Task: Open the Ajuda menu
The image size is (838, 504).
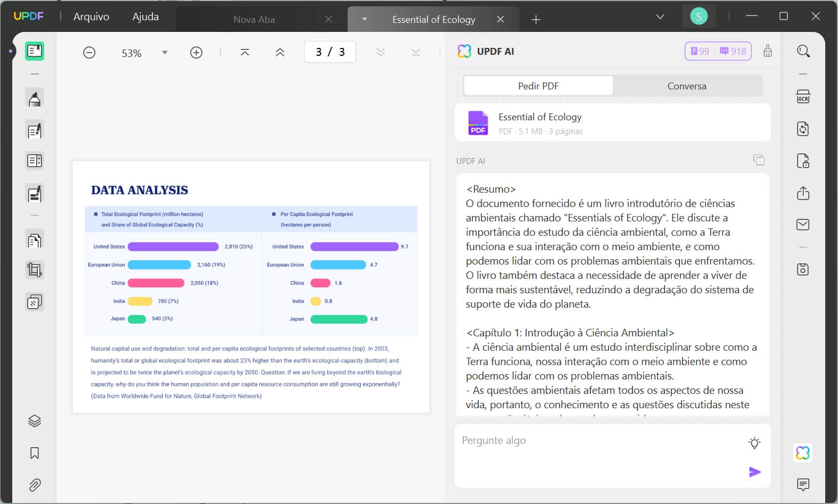Action: pyautogui.click(x=145, y=16)
